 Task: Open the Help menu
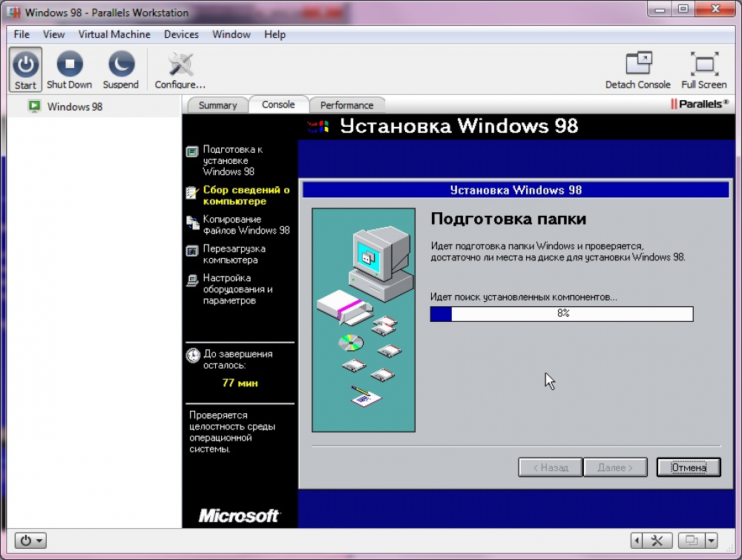point(275,35)
